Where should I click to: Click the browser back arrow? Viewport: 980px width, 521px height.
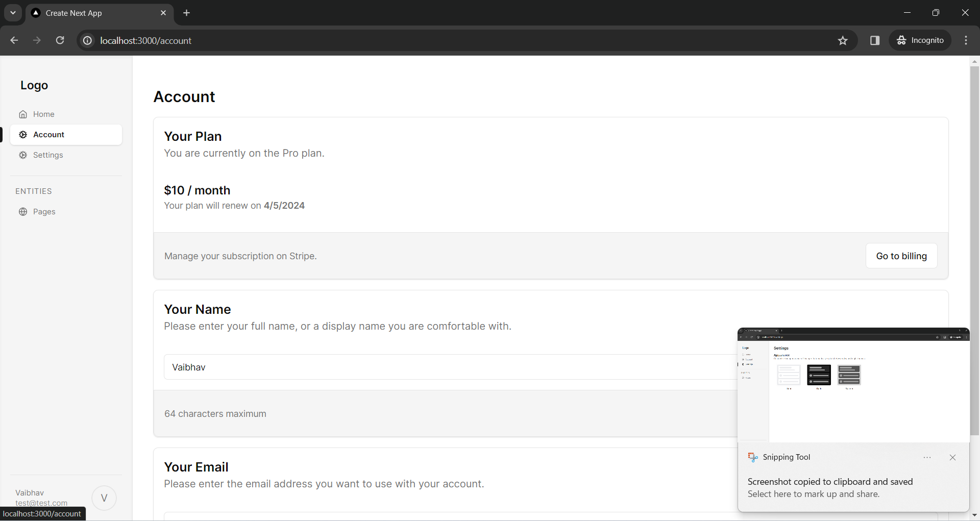(x=14, y=40)
